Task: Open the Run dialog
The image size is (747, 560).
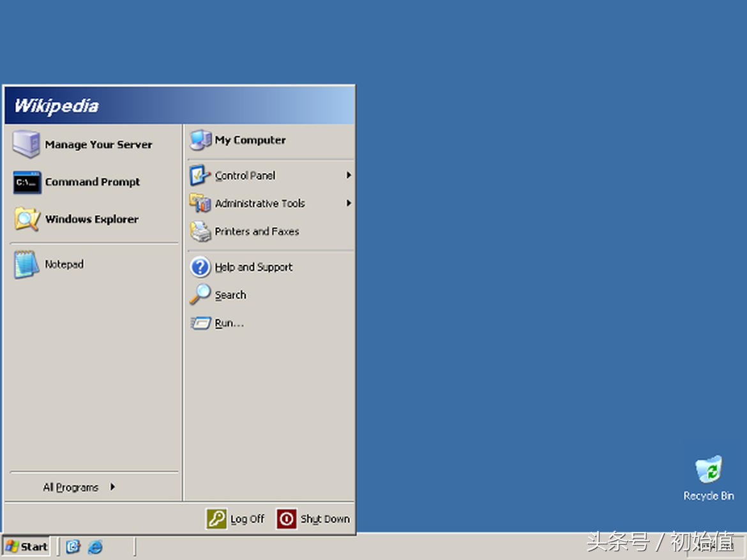Action: pos(228,323)
